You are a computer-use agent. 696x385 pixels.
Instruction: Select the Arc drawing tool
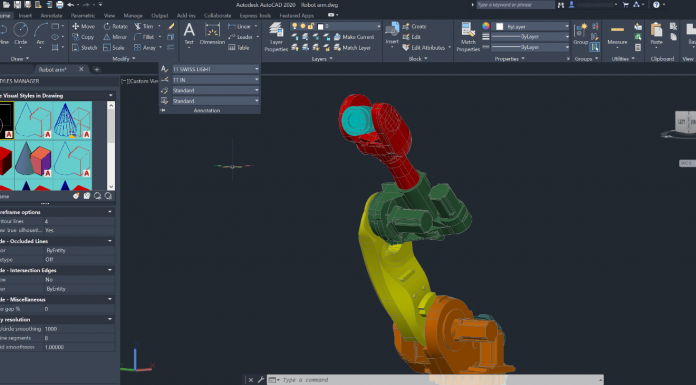40,33
